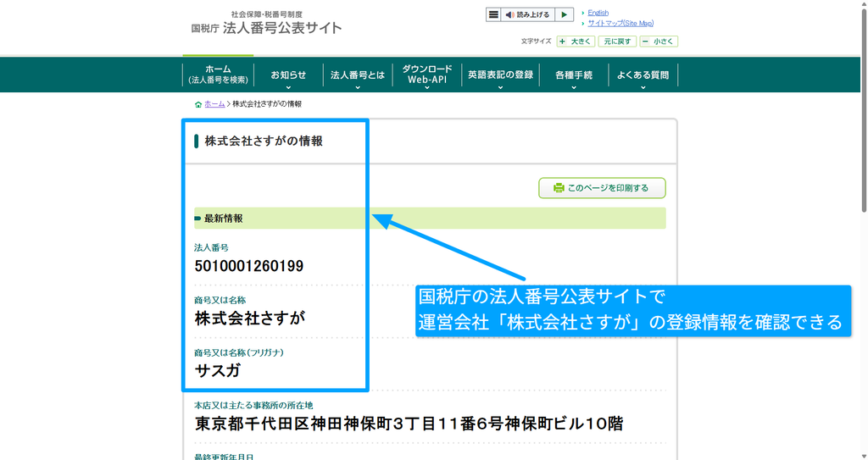Go to ホーム (法人番号を検索) tab
868x460 pixels.
tap(218, 75)
